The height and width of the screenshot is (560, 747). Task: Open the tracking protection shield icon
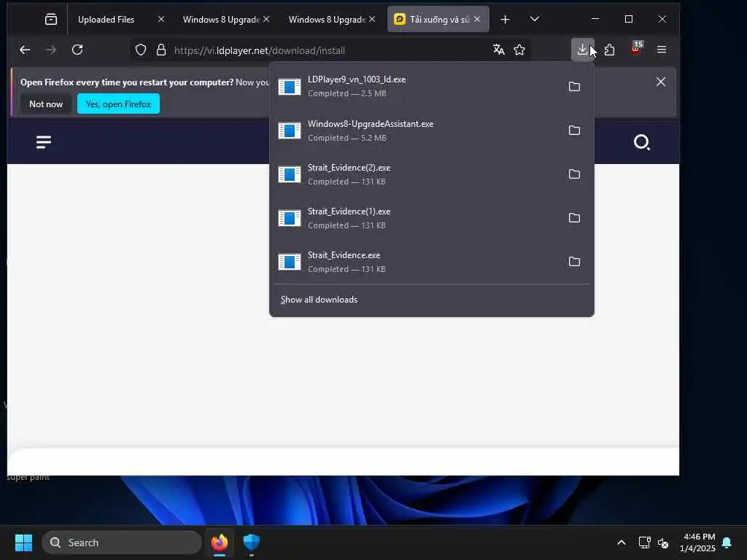tap(141, 50)
